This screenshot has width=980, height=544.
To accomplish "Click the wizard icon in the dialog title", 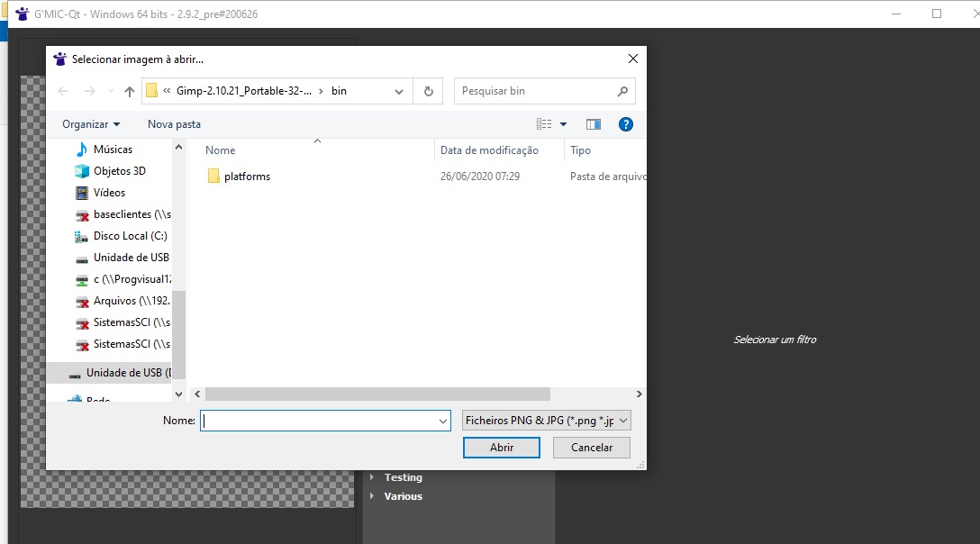I will click(x=60, y=59).
